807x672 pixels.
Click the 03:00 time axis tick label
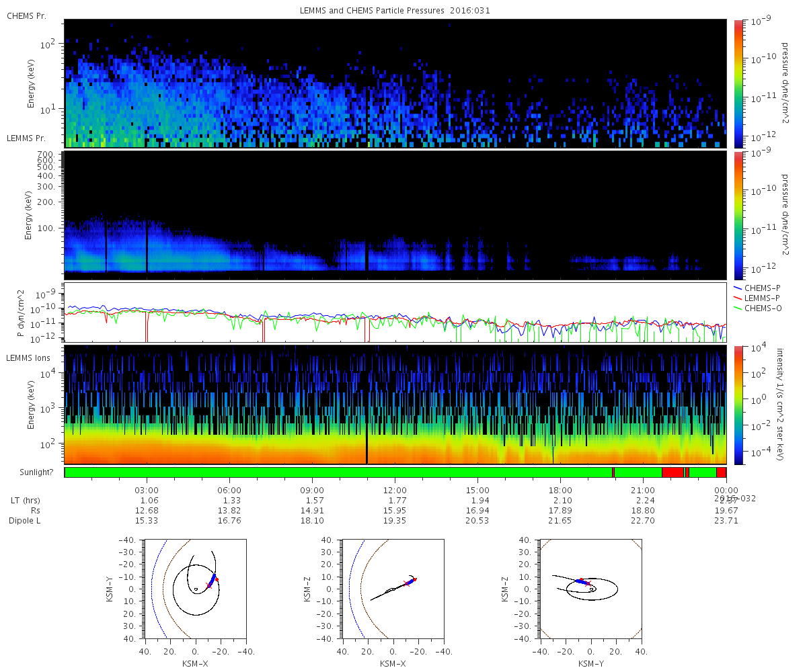pos(147,491)
